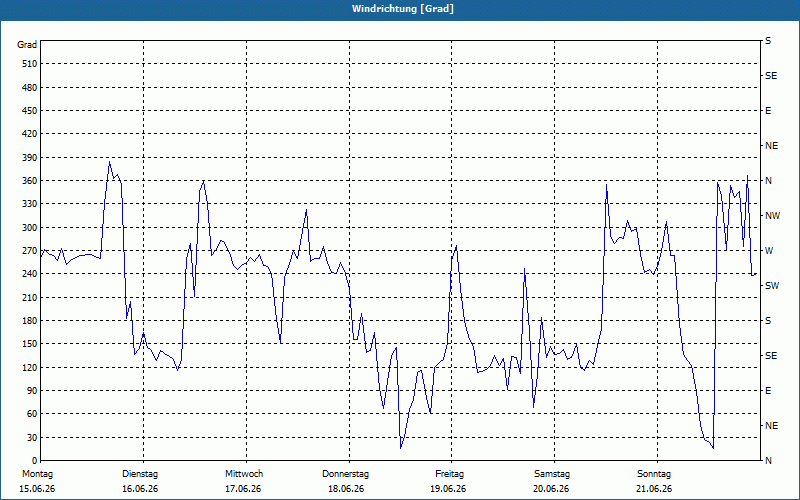800x500 pixels.
Task: Click the 0 value at axis origin
Action: [34, 461]
